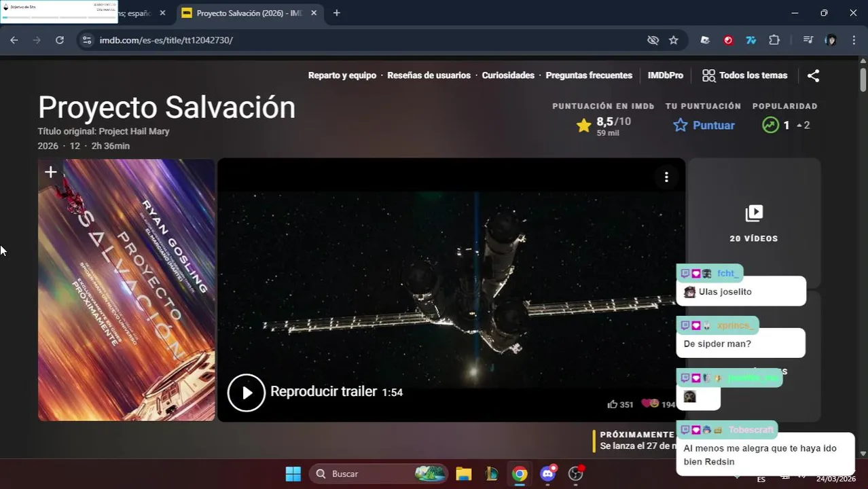The height and width of the screenshot is (489, 868).
Task: Click the Título original: Project Hail Mary text
Action: click(103, 131)
